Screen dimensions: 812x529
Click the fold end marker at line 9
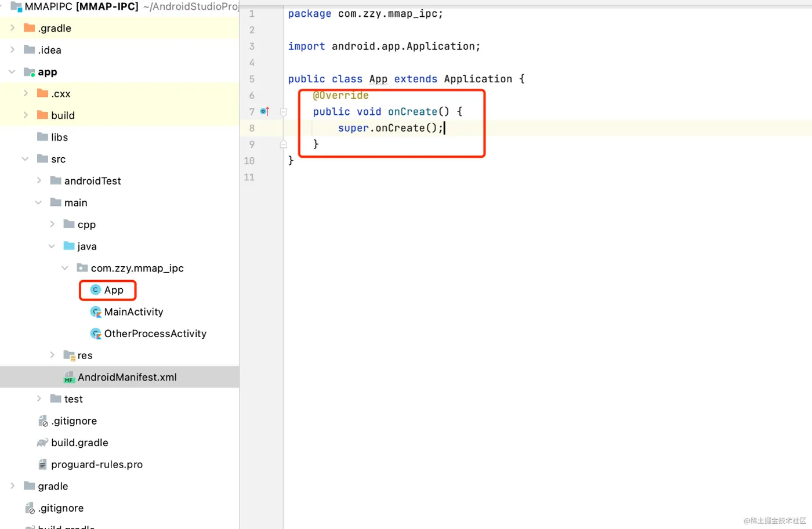point(284,144)
